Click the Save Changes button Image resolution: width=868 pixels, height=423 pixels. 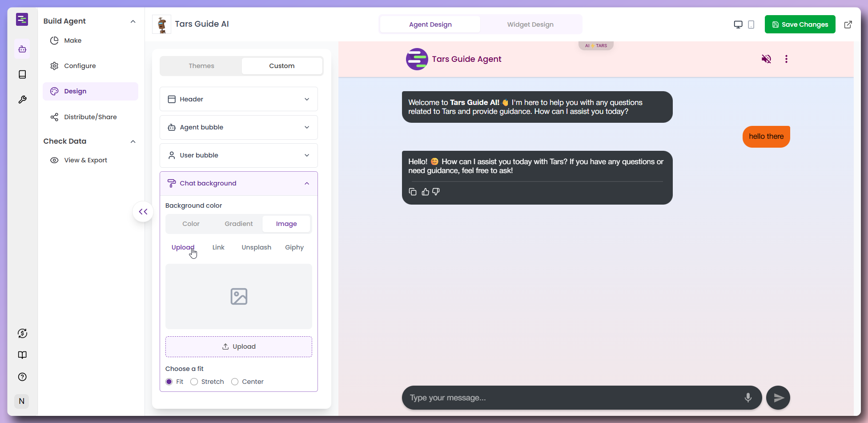800,24
